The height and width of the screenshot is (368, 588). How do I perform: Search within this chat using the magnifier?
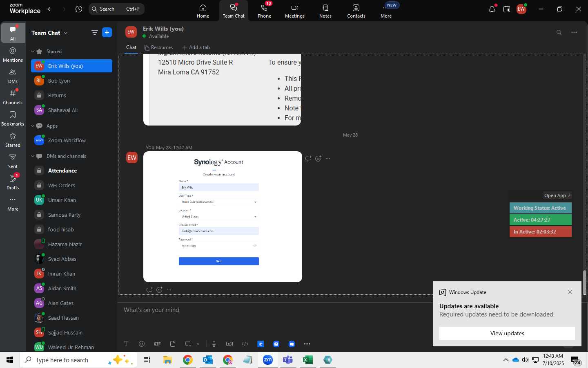(x=559, y=32)
